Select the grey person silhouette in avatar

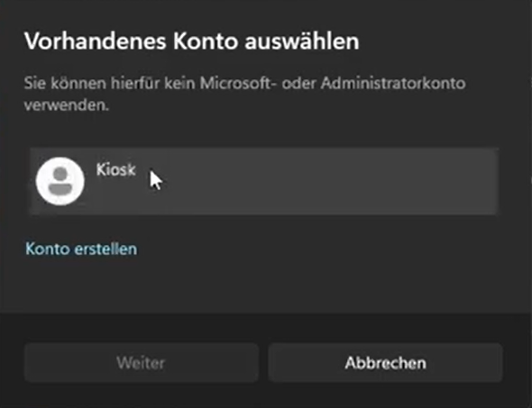[60, 181]
